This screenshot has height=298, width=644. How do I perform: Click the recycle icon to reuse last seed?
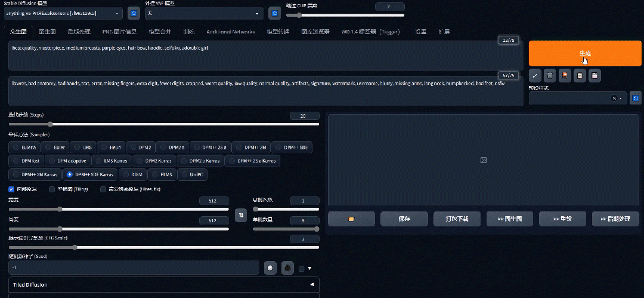click(x=288, y=268)
